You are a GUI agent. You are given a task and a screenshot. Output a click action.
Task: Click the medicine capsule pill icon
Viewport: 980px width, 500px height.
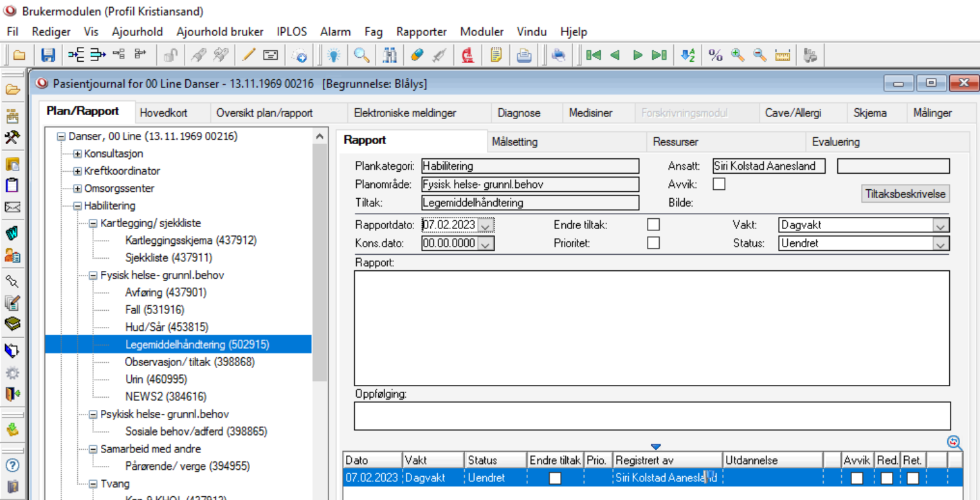(417, 55)
